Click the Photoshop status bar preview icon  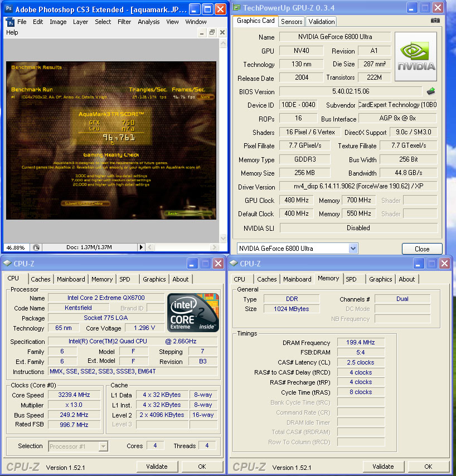36,247
